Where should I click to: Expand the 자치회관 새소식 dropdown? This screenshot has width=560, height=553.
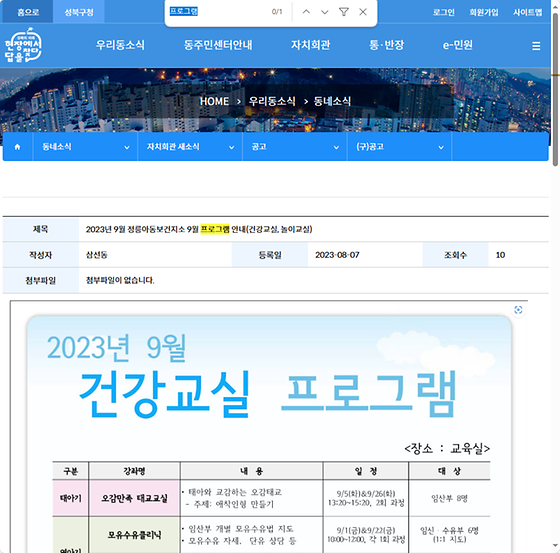point(190,147)
